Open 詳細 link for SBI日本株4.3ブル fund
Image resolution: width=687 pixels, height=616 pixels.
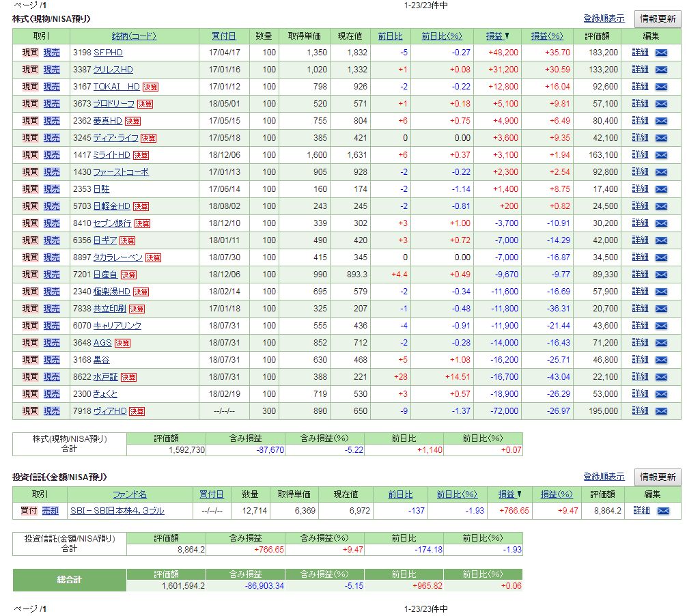(x=642, y=511)
